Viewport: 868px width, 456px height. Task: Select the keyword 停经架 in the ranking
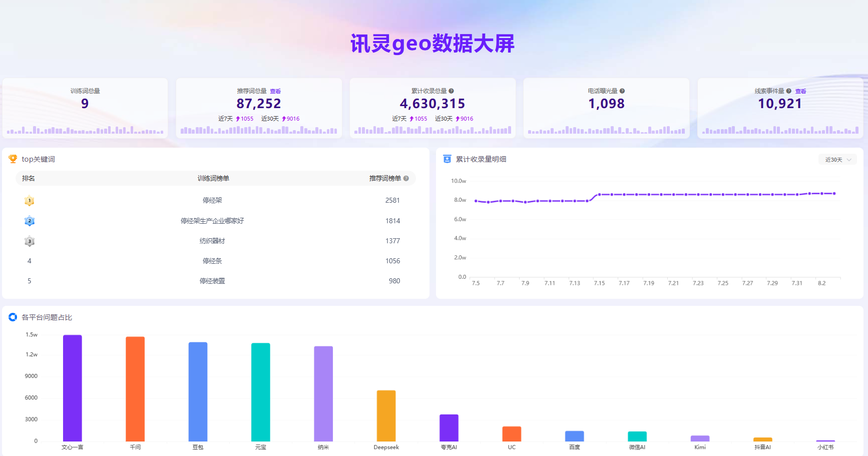[212, 200]
